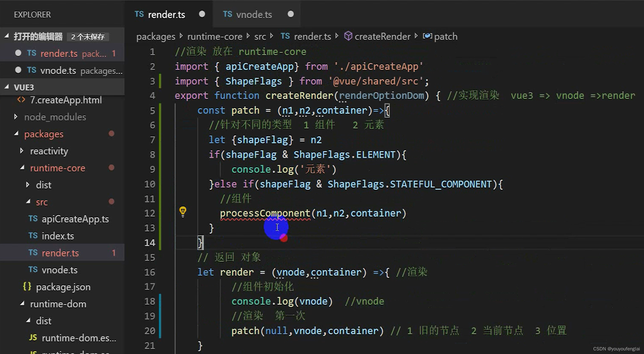The height and width of the screenshot is (354, 644).
Task: Click the HTML icon of 7.createApp.html
Action: tap(21, 100)
